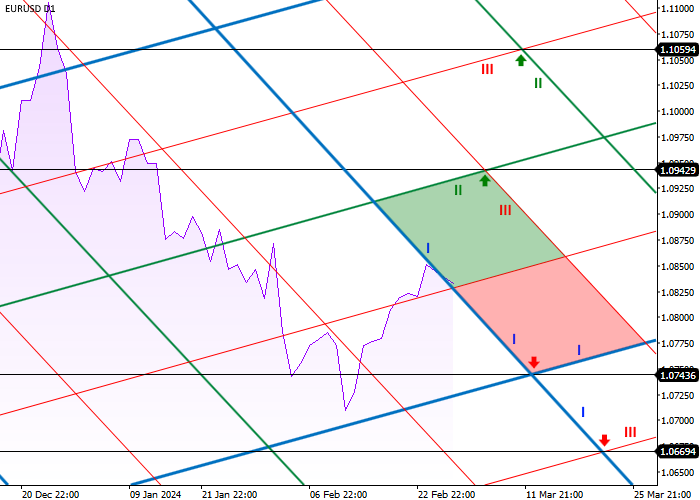The height and width of the screenshot is (500, 700).
Task: Click the red III label near the 1.06694 arrow
Action: tap(630, 432)
